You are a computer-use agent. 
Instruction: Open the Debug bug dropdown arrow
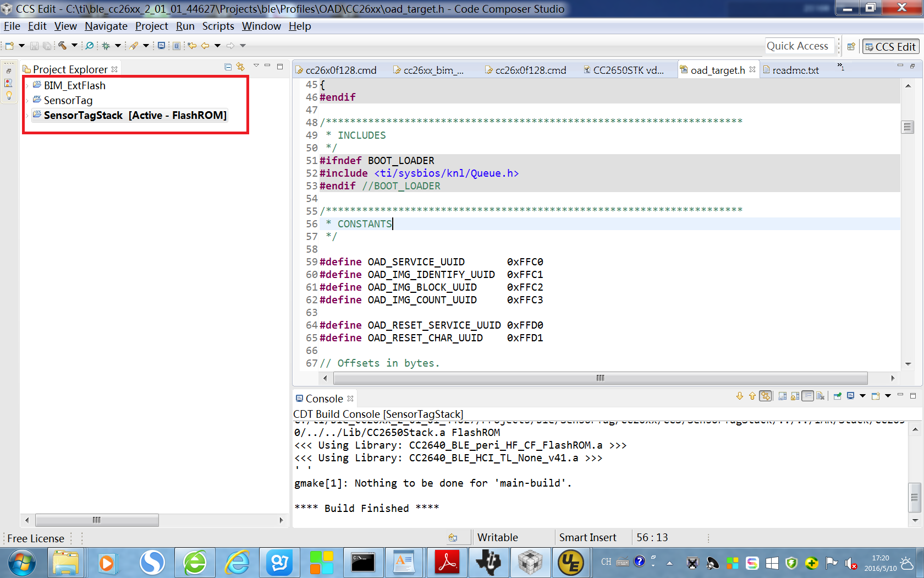point(118,46)
